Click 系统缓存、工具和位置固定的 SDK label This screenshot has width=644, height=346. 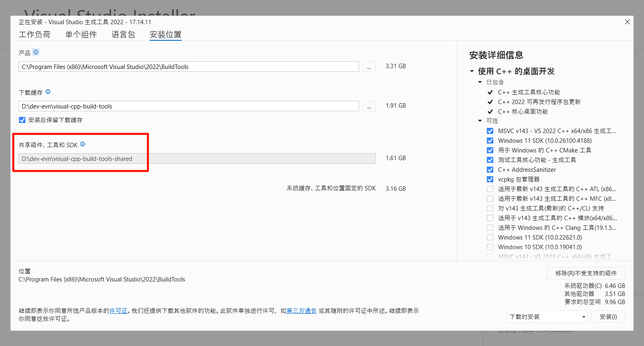pyautogui.click(x=331, y=188)
